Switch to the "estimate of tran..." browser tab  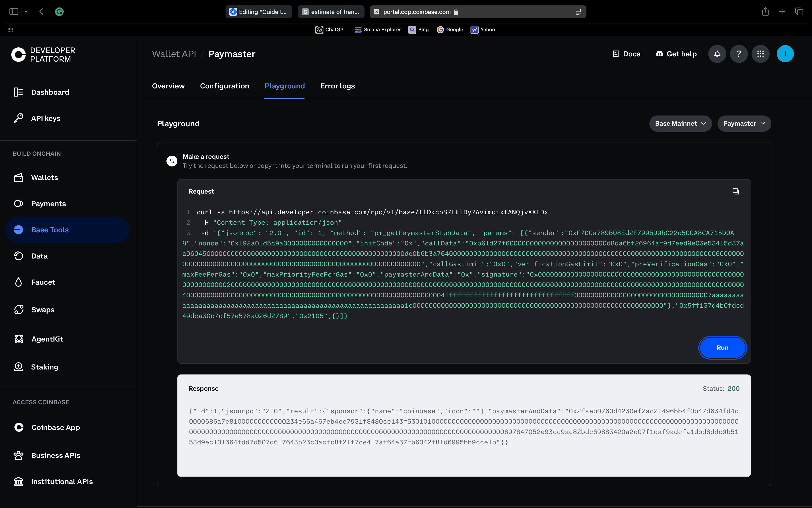[331, 12]
